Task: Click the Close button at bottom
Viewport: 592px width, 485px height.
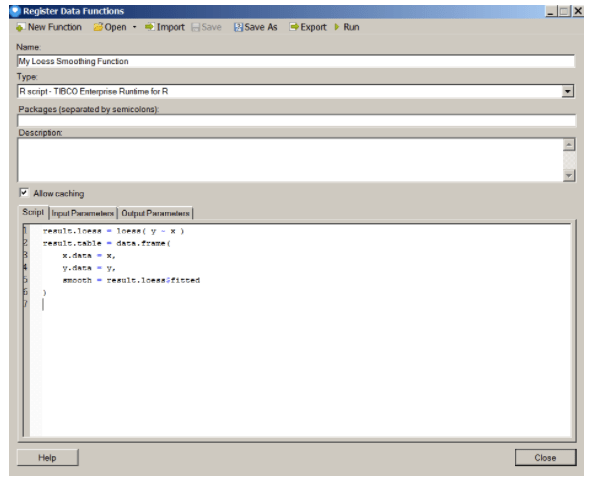Action: (545, 457)
